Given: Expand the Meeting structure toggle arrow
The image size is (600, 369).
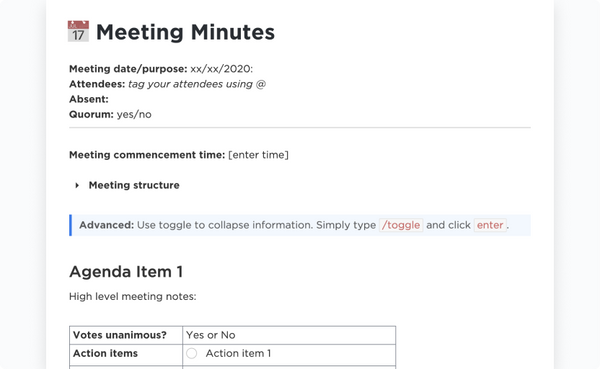Looking at the screenshot, I should 77,185.
